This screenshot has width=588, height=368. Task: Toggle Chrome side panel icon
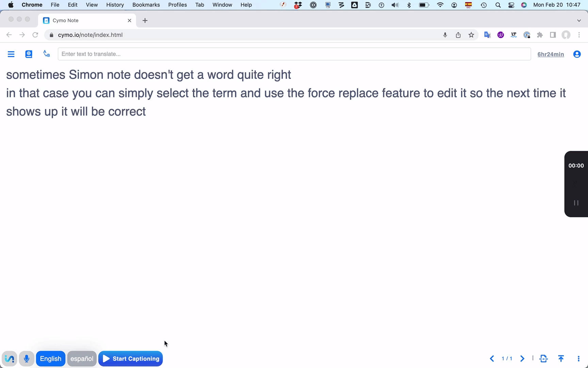tap(553, 35)
